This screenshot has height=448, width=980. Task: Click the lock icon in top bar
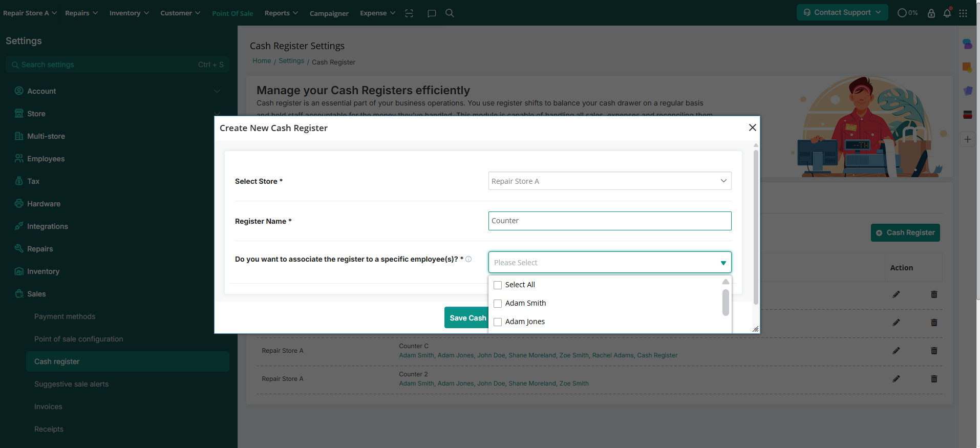point(931,13)
